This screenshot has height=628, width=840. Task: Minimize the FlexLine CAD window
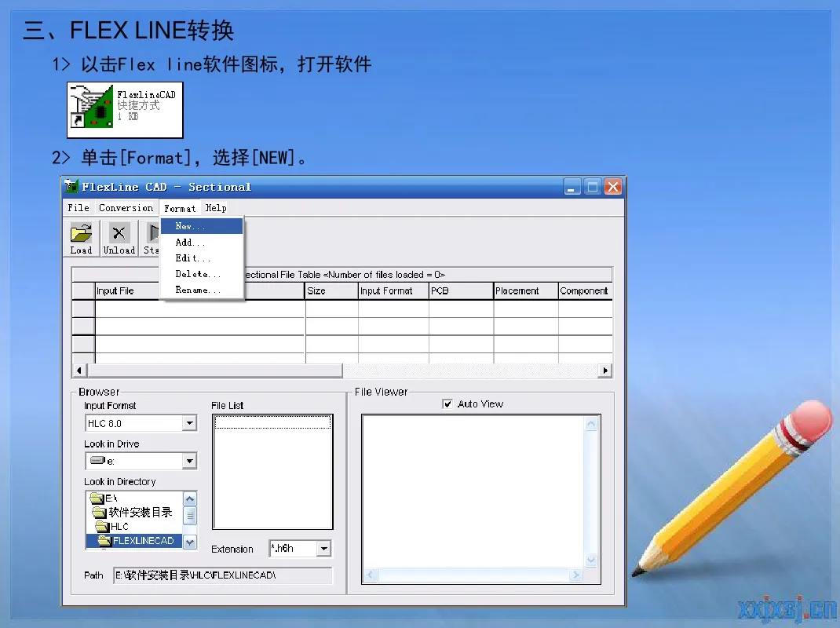click(572, 187)
